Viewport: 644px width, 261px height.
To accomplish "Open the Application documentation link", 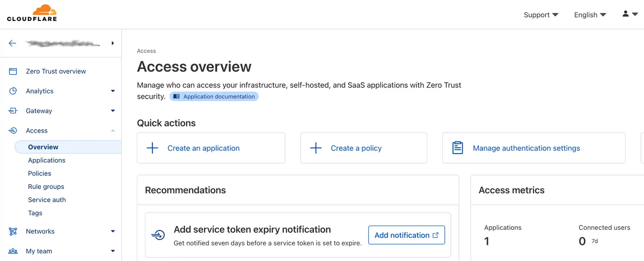I will [x=214, y=97].
